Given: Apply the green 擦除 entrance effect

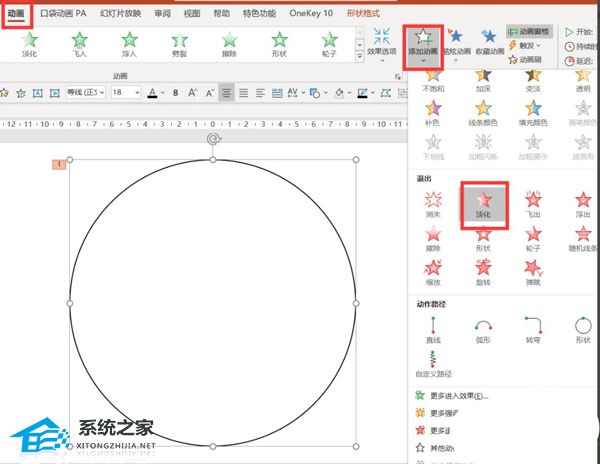Looking at the screenshot, I should pyautogui.click(x=229, y=45).
